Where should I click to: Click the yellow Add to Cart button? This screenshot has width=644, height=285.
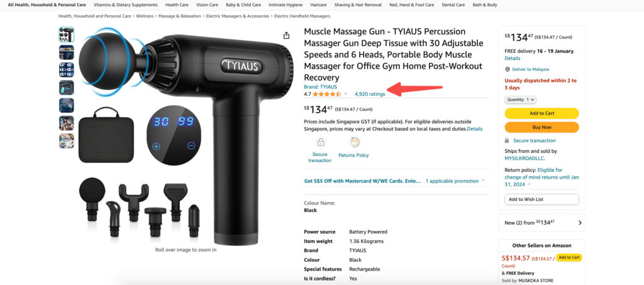tap(541, 113)
